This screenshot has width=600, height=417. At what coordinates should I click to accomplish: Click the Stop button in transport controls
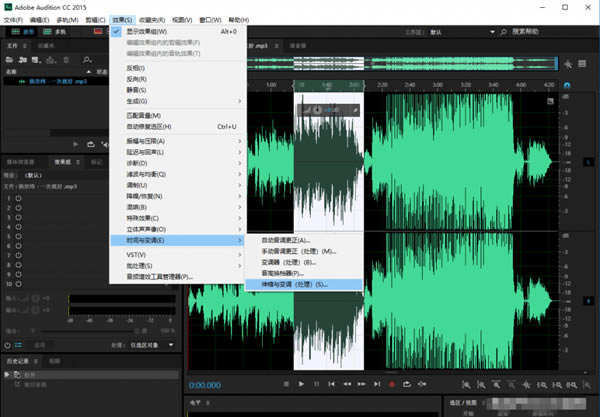287,384
